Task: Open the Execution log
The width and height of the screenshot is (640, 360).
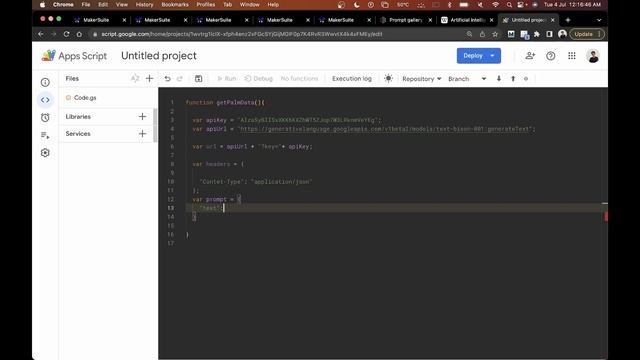Action: coord(352,78)
